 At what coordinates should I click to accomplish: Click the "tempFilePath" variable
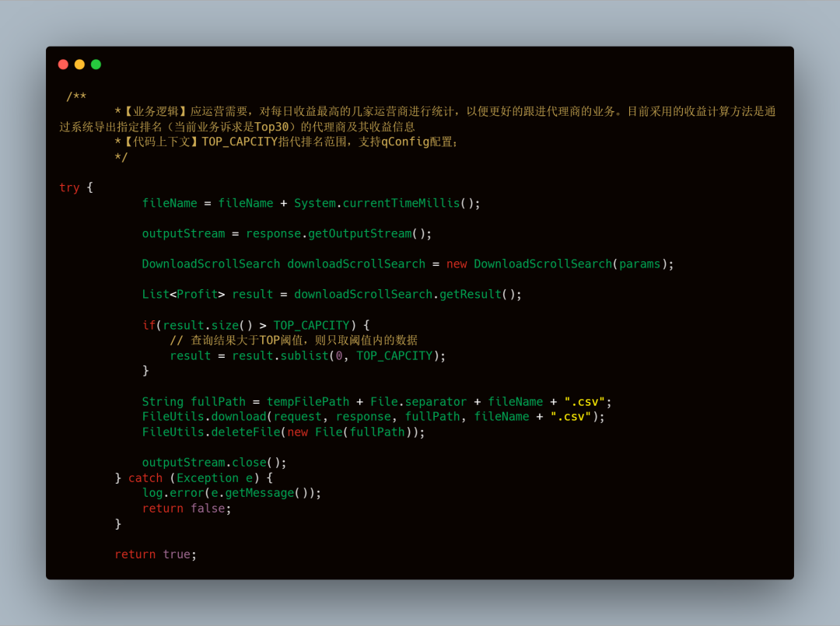point(308,401)
